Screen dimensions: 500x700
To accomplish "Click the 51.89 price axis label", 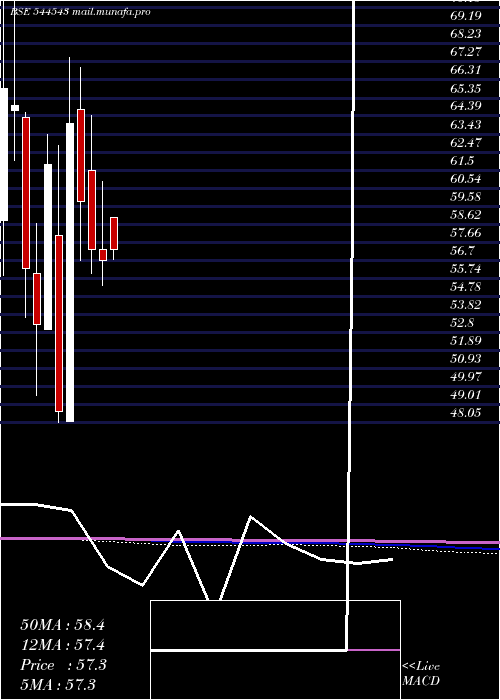I will tap(465, 341).
